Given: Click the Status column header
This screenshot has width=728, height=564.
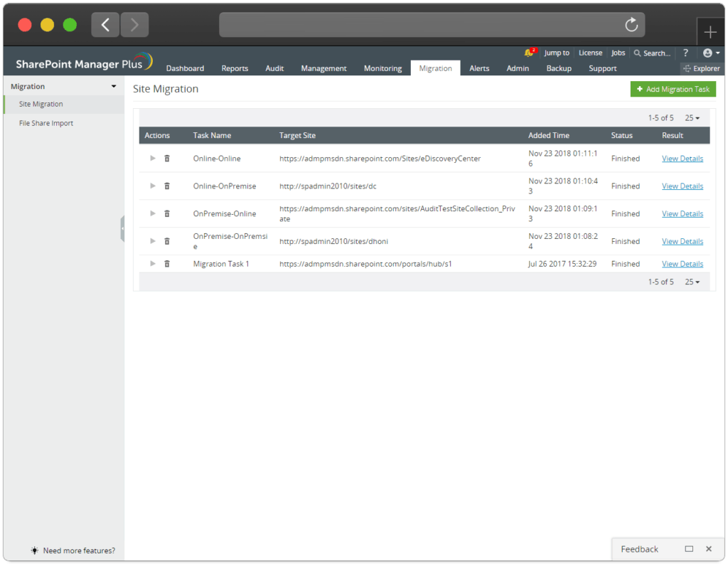Looking at the screenshot, I should pos(621,135).
